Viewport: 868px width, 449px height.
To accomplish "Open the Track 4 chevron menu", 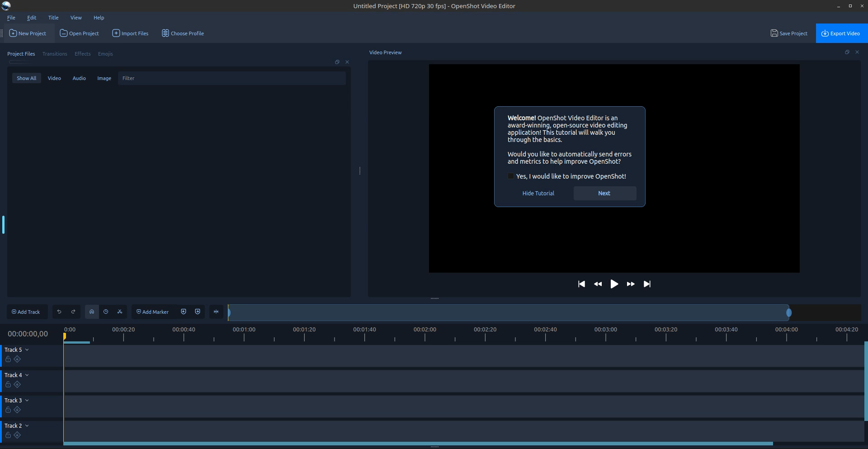I will point(27,375).
